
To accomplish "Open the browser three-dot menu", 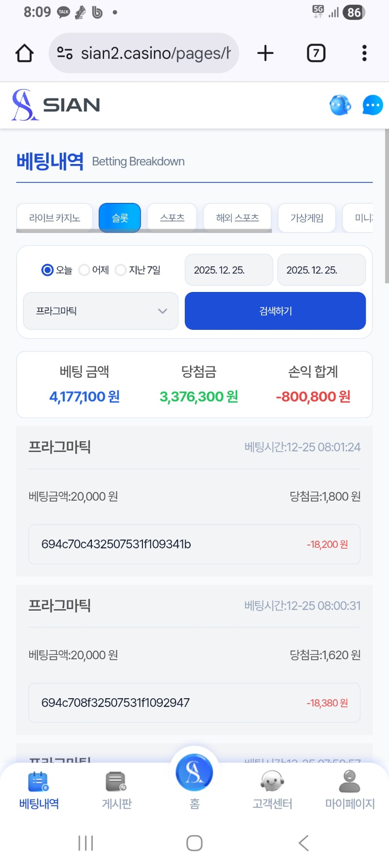I will 364,53.
